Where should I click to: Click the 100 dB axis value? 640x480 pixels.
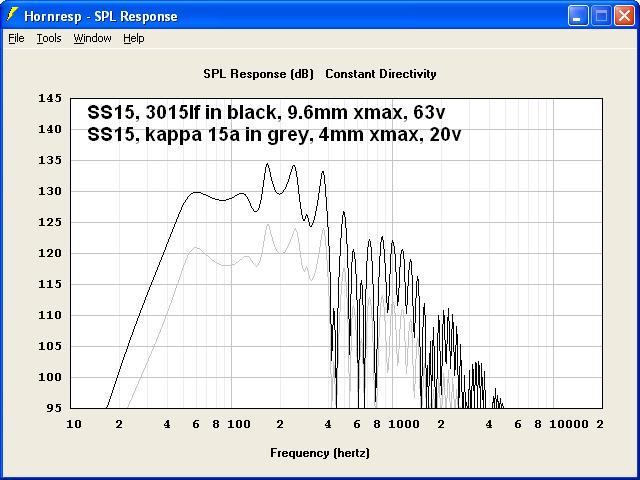[x=50, y=377]
